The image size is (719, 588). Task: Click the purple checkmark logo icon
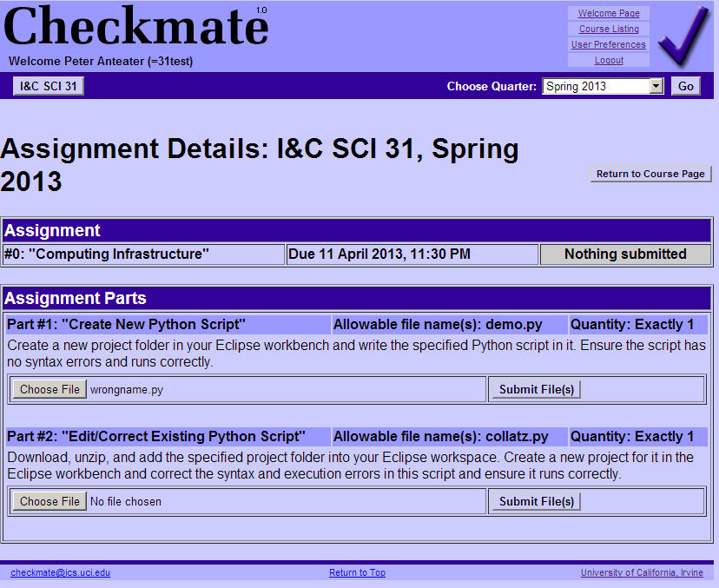coord(683,36)
